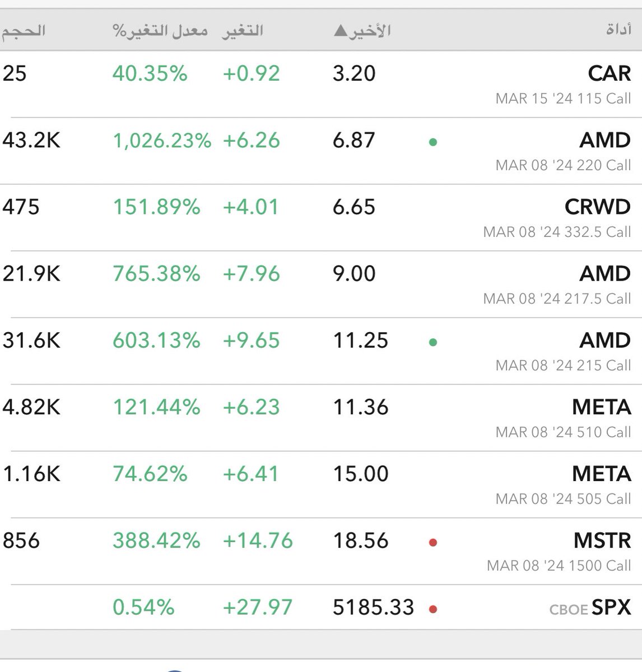This screenshot has height=672, width=642.
Task: Click the red dot beside MSTR 18.56
Action: coord(432,543)
